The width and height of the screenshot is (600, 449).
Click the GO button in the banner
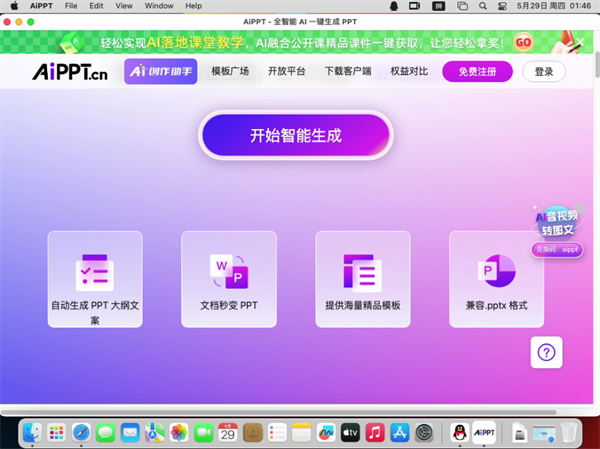[523, 42]
